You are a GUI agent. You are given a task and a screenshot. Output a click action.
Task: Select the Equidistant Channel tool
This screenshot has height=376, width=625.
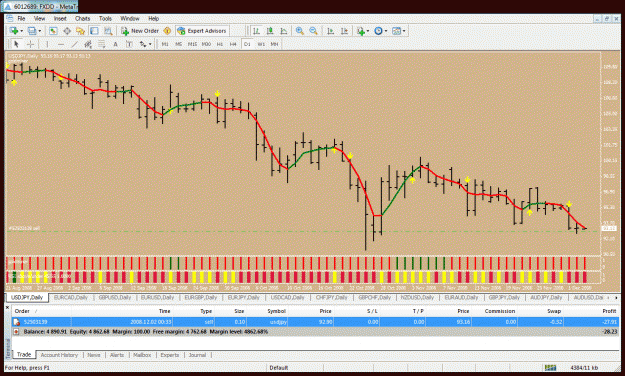click(88, 44)
